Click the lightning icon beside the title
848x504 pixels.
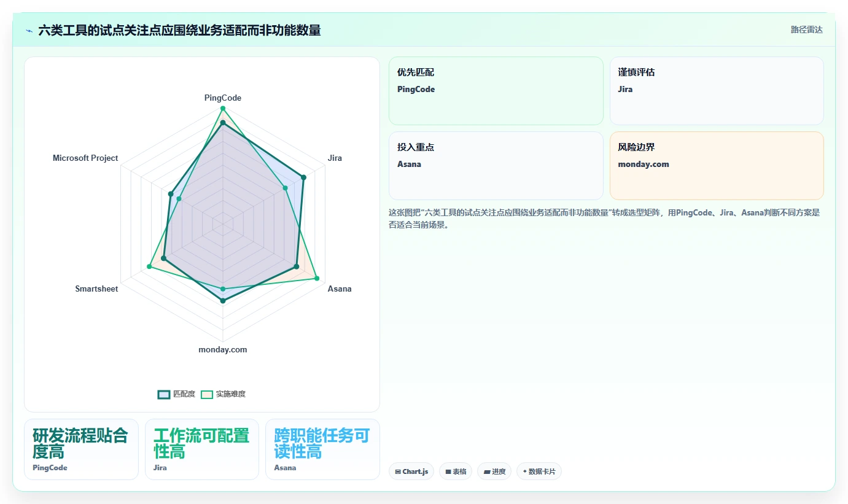(29, 30)
